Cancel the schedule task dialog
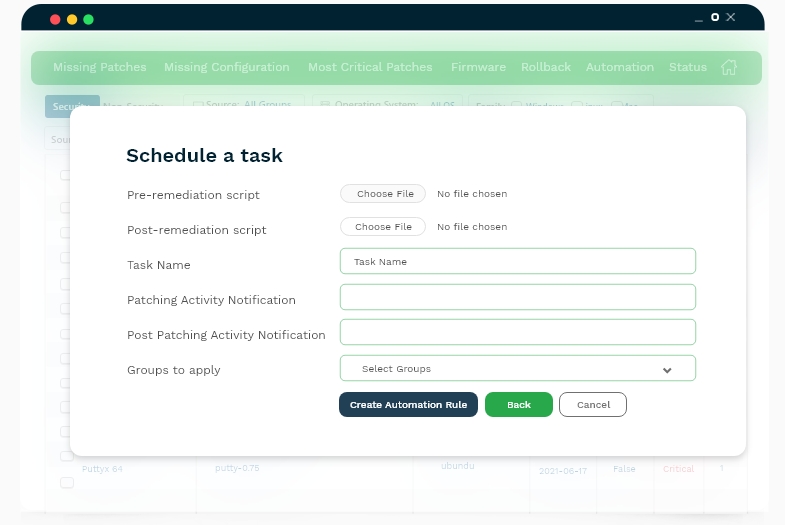Viewport: 785px width, 525px height. [593, 404]
